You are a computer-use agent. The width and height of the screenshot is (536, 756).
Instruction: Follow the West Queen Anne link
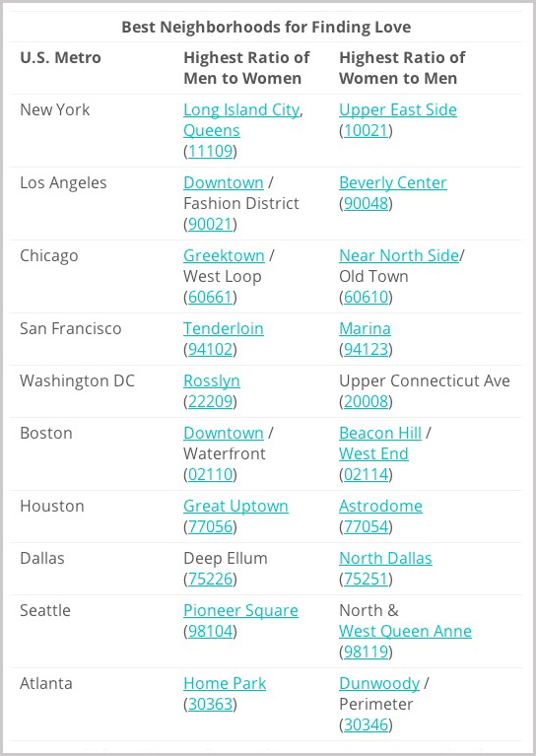point(405,631)
